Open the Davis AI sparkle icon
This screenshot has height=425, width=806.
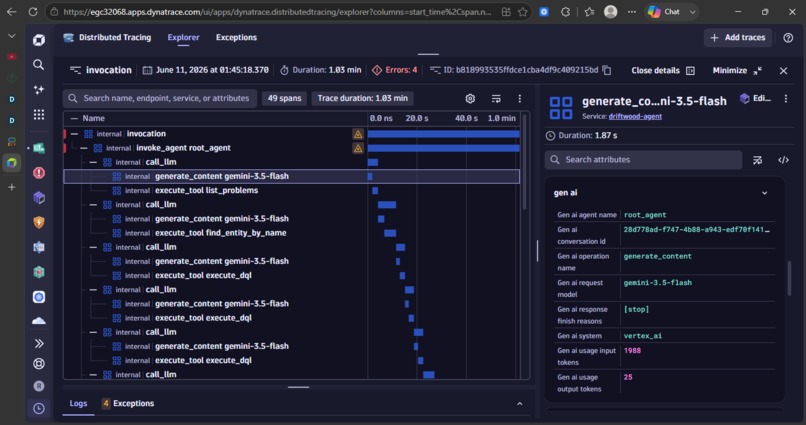point(39,89)
